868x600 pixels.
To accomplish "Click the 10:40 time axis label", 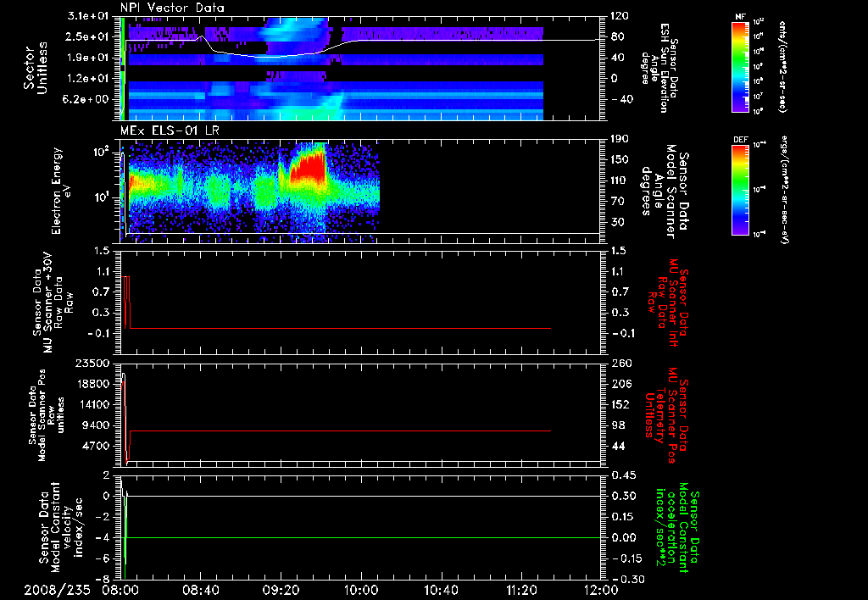I will 441,590.
